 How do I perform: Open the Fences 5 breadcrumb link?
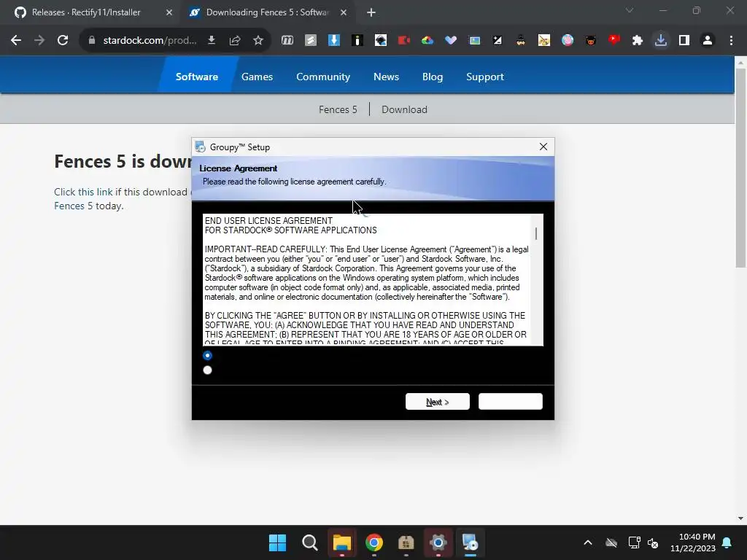click(338, 109)
